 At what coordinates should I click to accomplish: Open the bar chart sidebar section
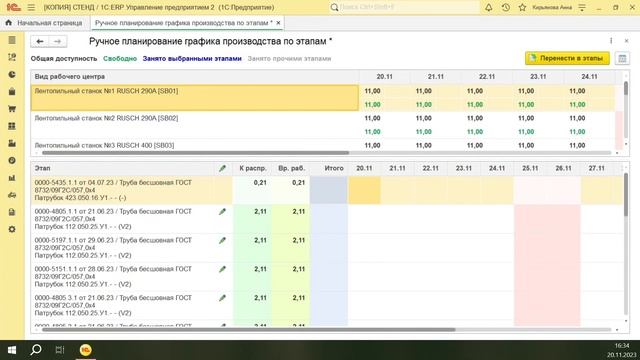coord(12,178)
